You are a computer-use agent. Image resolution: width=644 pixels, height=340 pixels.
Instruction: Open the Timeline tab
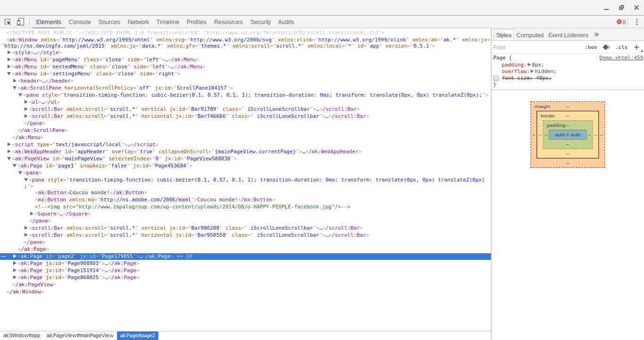point(168,22)
